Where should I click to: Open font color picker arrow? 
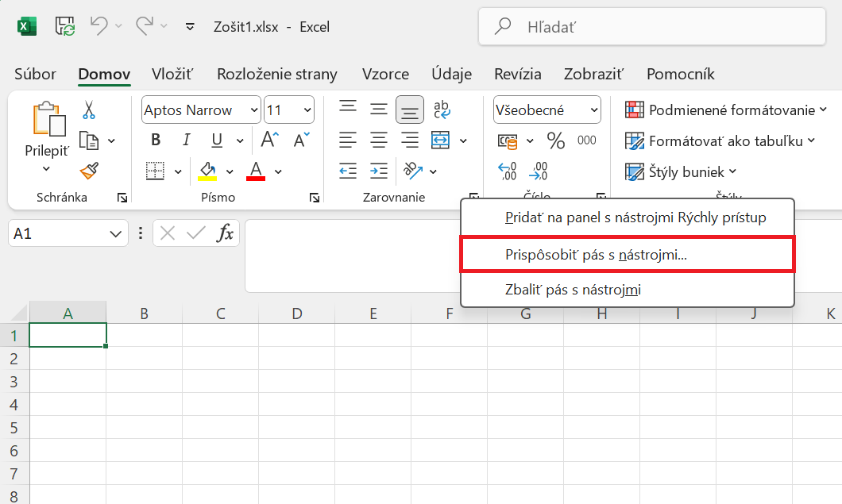(x=278, y=172)
